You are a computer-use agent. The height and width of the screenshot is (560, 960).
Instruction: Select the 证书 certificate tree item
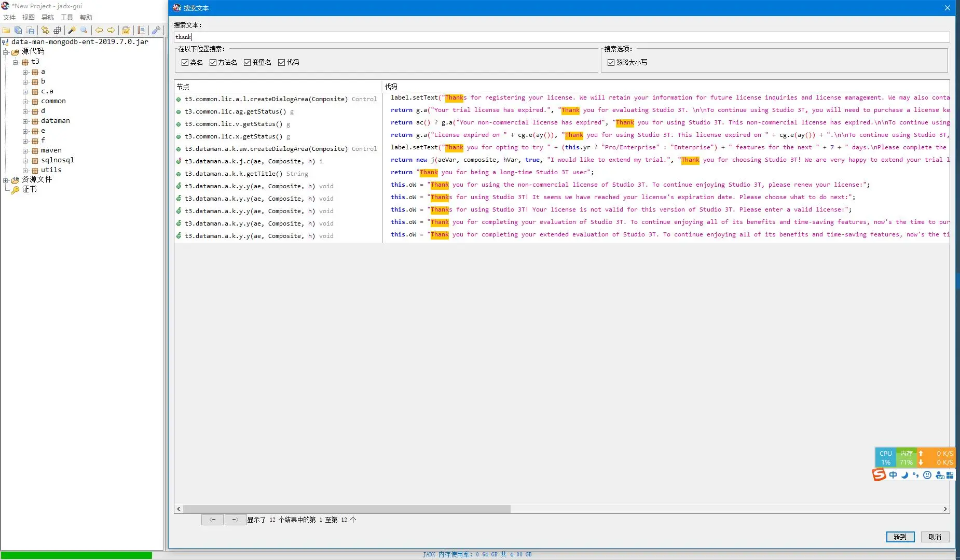coord(29,190)
